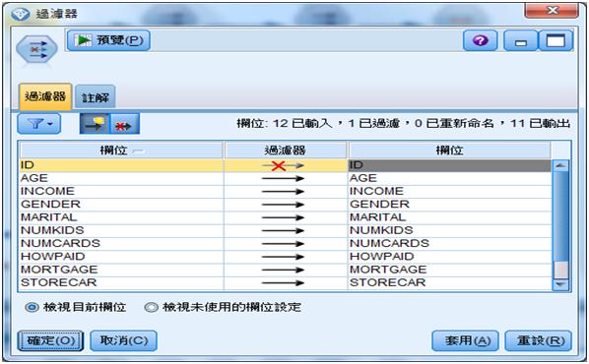Select HOWPAID in left field column
Image resolution: width=589 pixels, height=364 pixels.
coord(121,257)
